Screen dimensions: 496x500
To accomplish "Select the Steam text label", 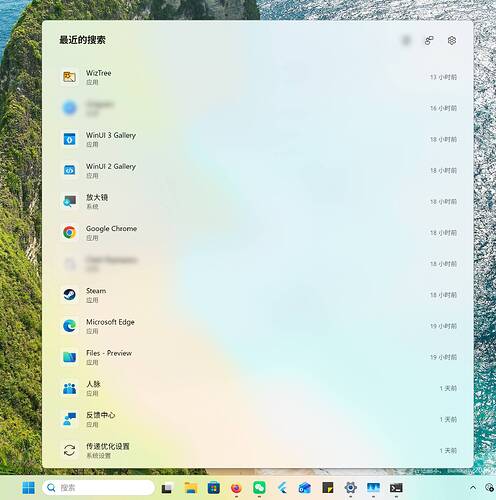I will coord(96,291).
